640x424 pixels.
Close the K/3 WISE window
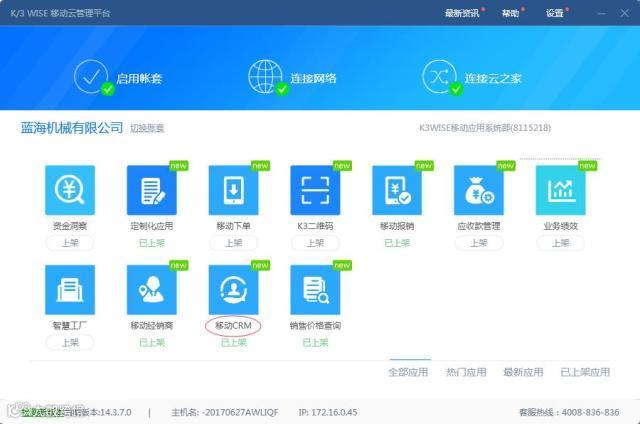click(x=624, y=13)
